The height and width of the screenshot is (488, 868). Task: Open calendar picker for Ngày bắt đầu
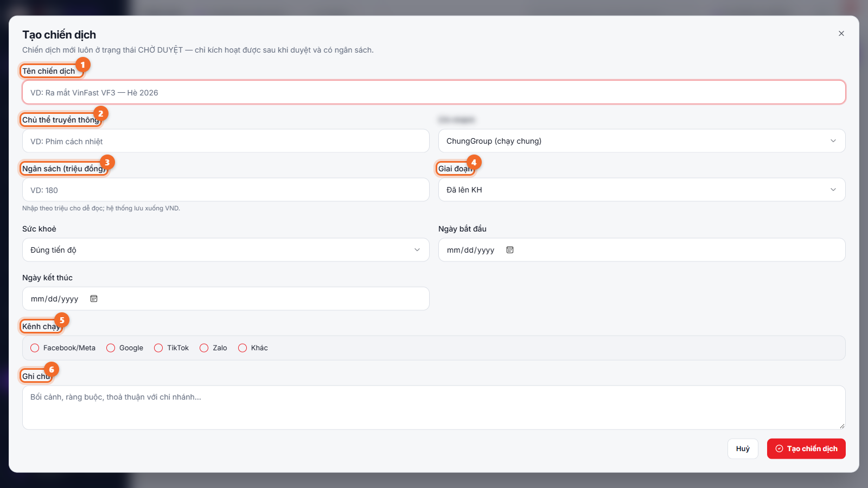click(x=510, y=250)
